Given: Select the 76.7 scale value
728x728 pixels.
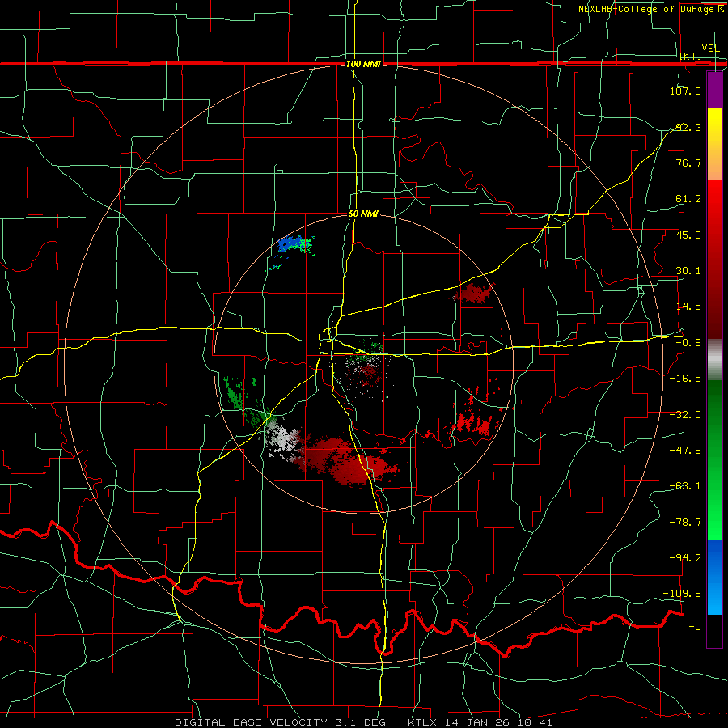Looking at the screenshot, I should (688, 163).
